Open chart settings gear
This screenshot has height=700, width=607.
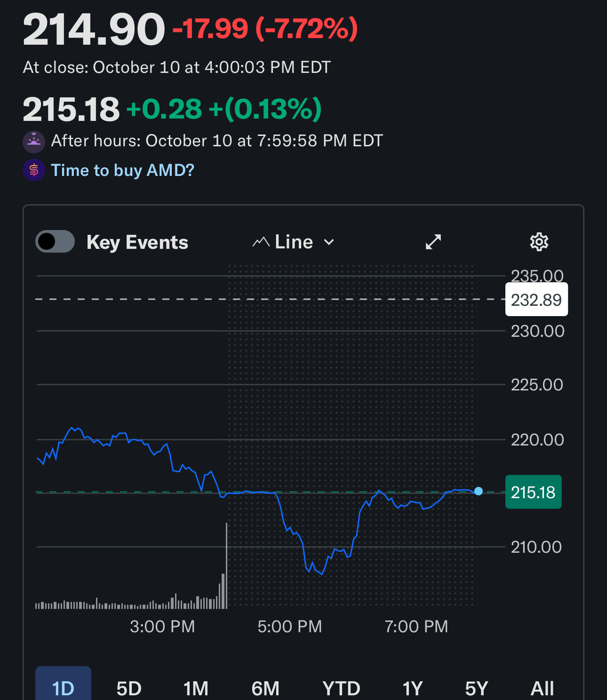coord(539,242)
